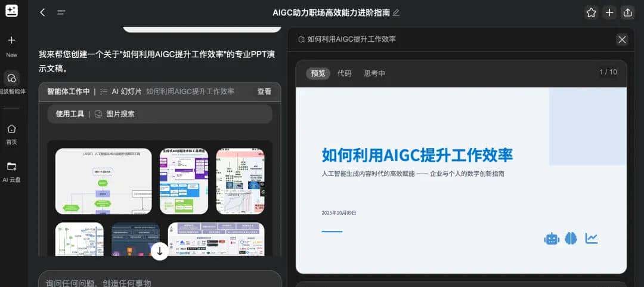Open the logos landscape image thumbnail
This screenshot has width=644, height=287.
tap(216, 239)
